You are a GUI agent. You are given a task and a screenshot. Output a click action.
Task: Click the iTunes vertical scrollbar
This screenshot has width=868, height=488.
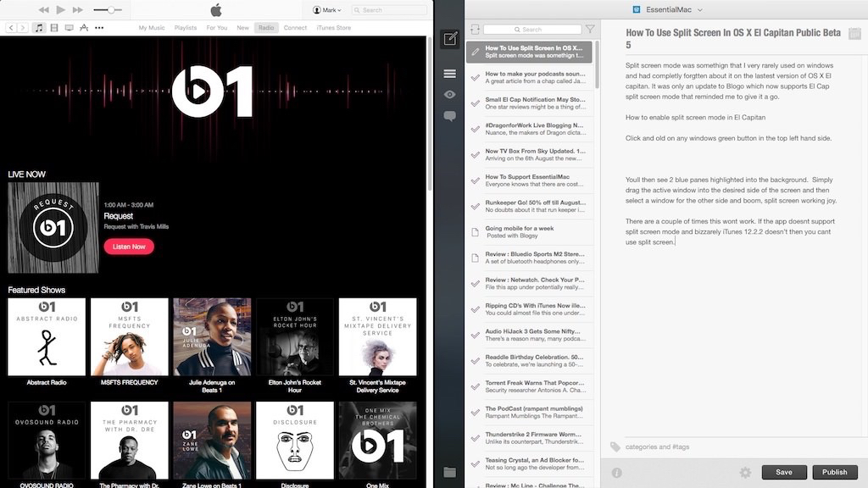coord(430,114)
